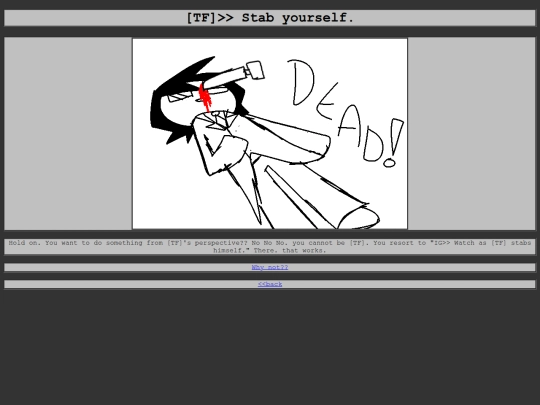Click the "[TF]>> Stab yourself." heading

(270, 18)
